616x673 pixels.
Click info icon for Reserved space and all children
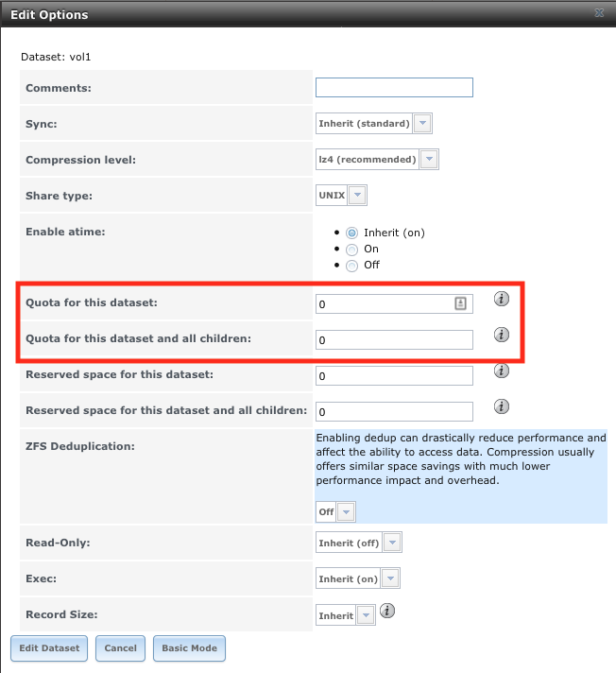501,406
